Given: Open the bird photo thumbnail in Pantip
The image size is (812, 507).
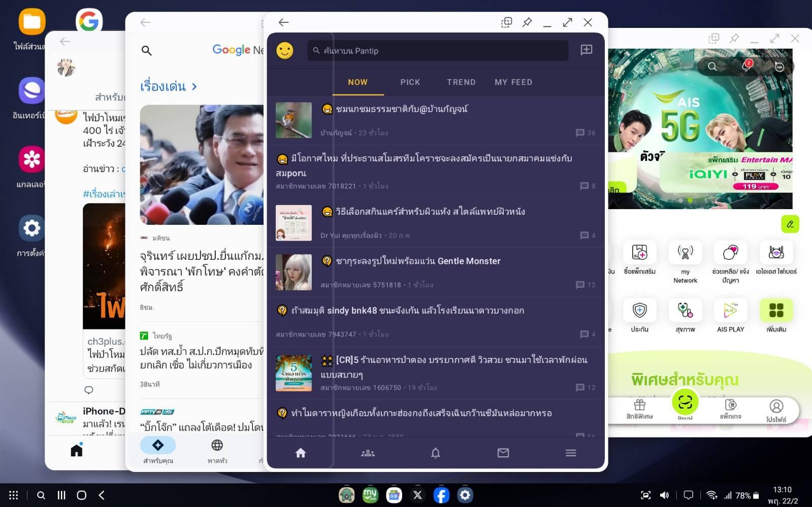Looking at the screenshot, I should pos(294,120).
